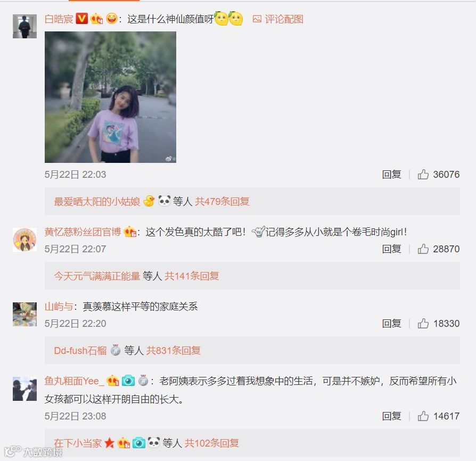Image resolution: width=476 pixels, height=461 pixels.
Task: Open the girl in purple shirt photo
Action: 110,97
